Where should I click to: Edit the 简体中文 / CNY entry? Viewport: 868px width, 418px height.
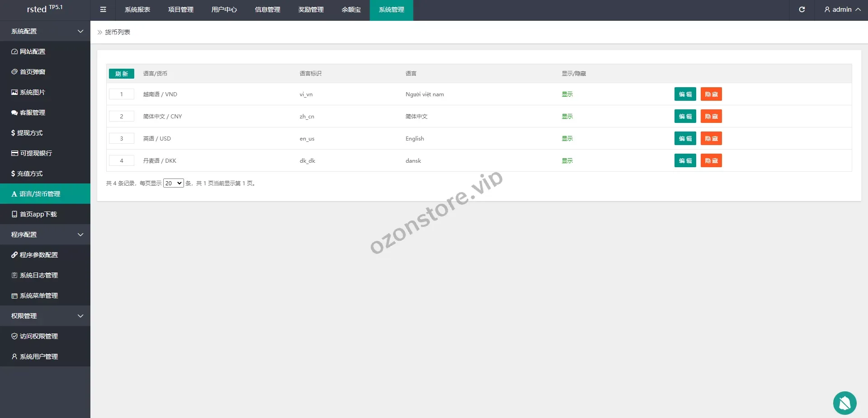[x=685, y=116]
